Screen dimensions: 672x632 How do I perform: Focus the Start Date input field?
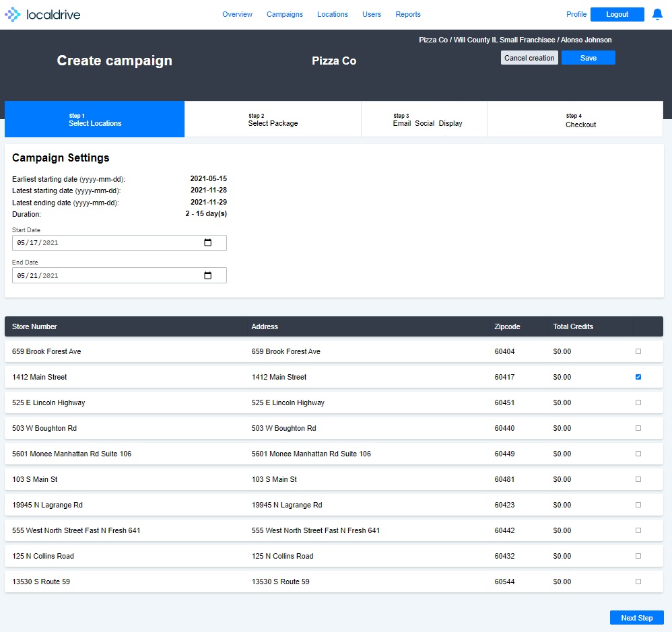(119, 243)
